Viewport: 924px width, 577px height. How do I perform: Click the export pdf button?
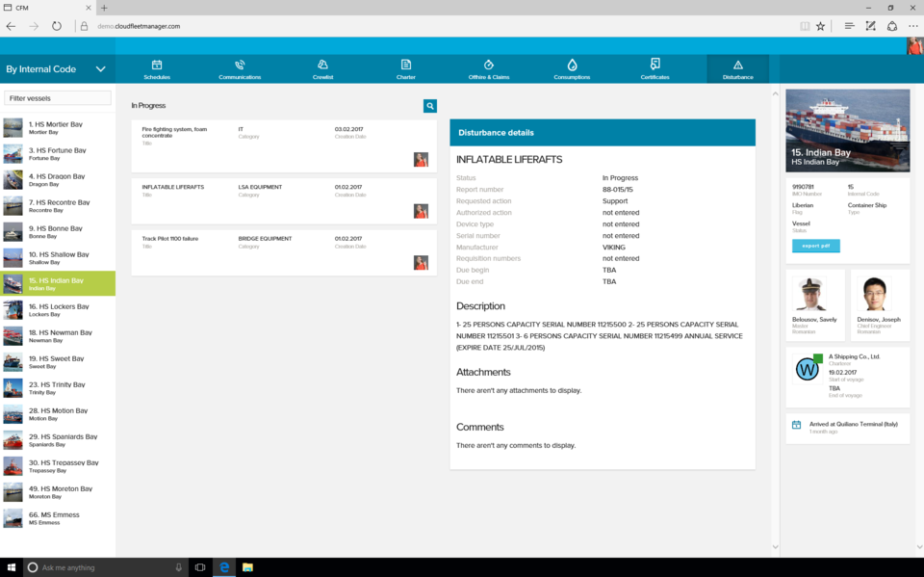tap(815, 246)
